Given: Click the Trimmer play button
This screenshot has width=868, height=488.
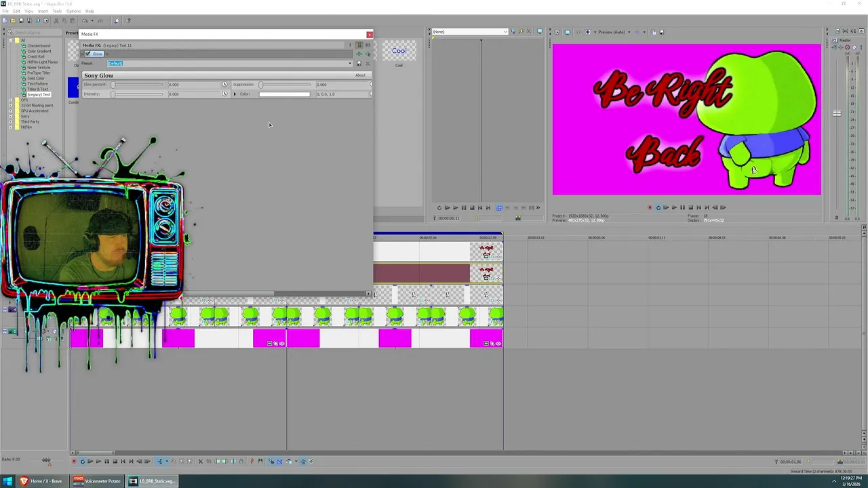Looking at the screenshot, I should (x=456, y=207).
